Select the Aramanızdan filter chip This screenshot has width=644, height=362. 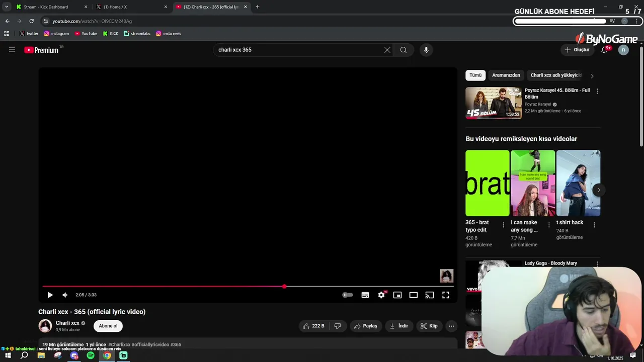506,75
